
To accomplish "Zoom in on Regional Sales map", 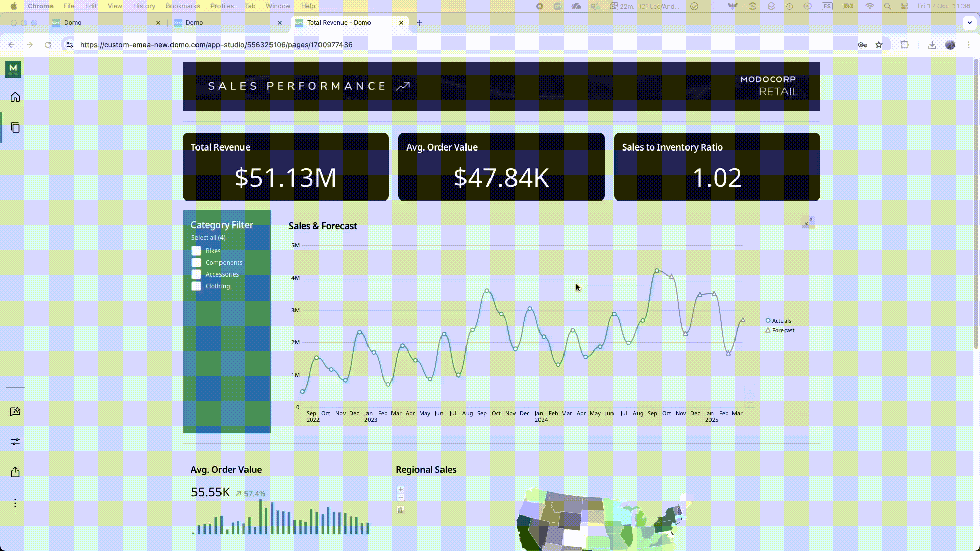I will click(x=401, y=489).
